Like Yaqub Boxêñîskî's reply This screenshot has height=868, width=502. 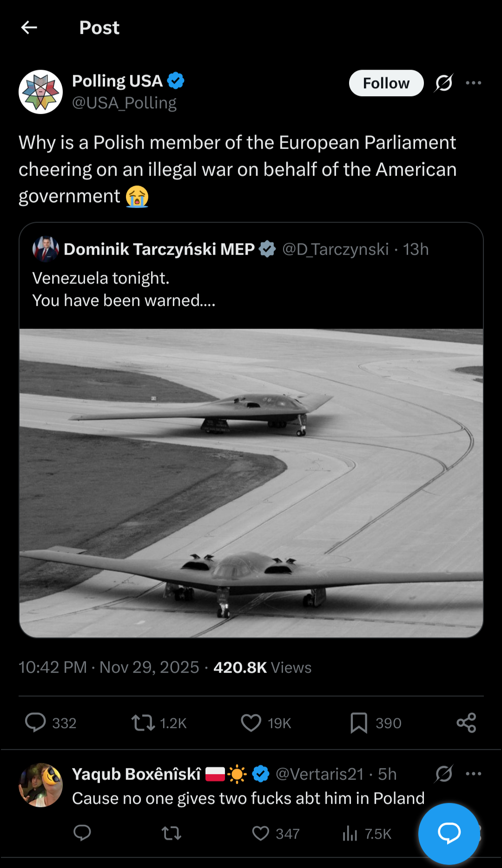(261, 833)
